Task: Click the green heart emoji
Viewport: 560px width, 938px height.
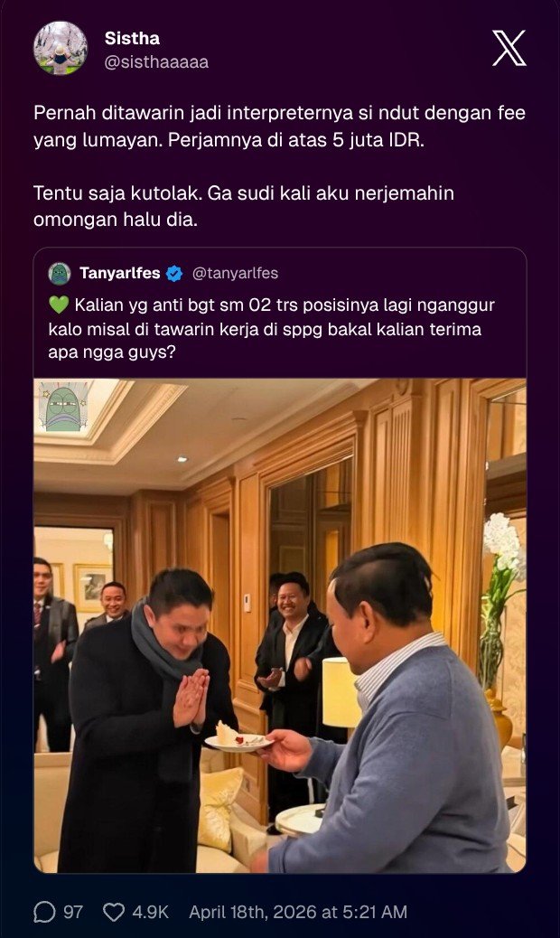Action: (59, 305)
